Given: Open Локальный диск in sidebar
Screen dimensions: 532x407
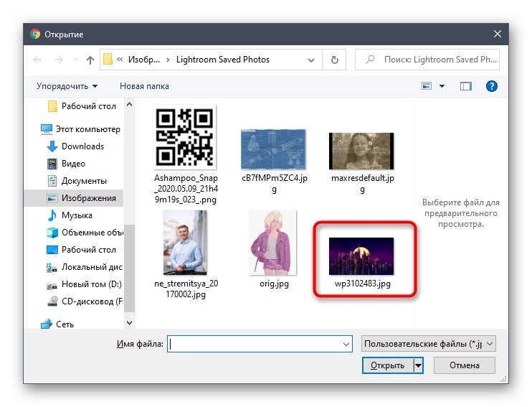Looking at the screenshot, I should (84, 267).
